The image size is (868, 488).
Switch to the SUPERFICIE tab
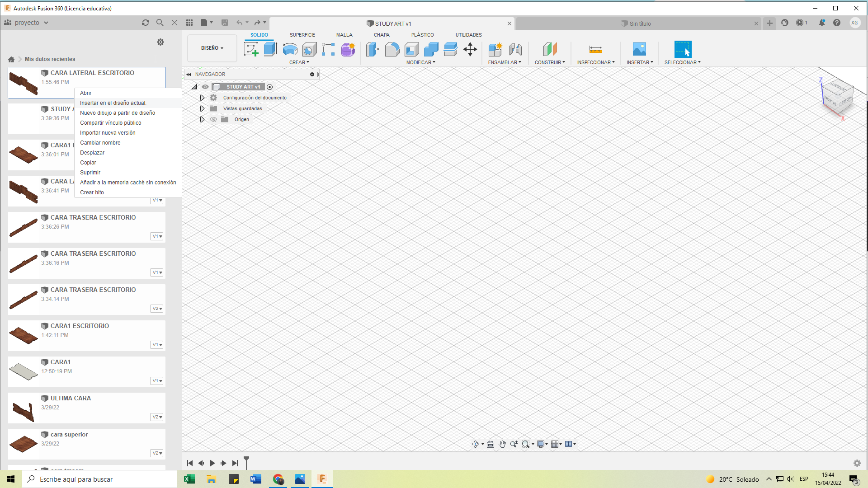click(302, 35)
